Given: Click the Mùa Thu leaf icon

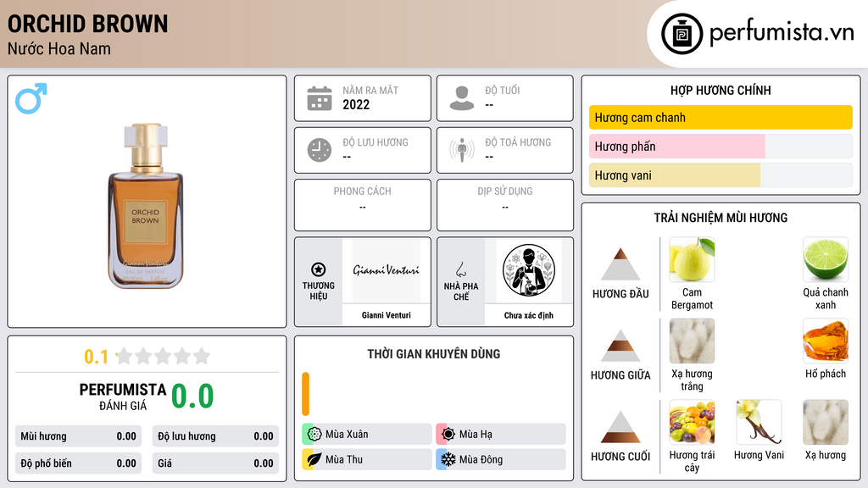Looking at the screenshot, I should tap(314, 459).
